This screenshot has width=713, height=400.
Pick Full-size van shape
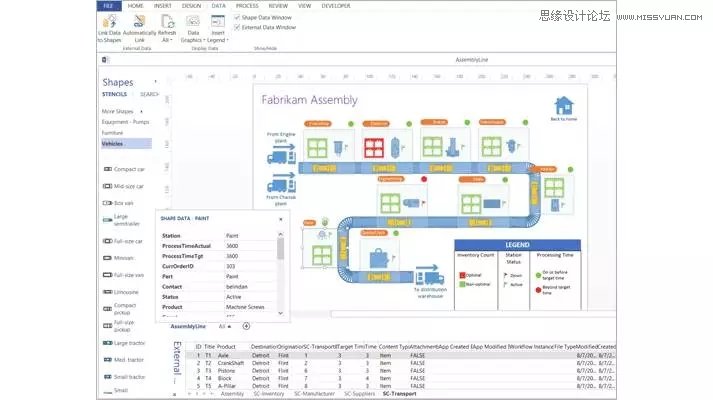coord(123,275)
